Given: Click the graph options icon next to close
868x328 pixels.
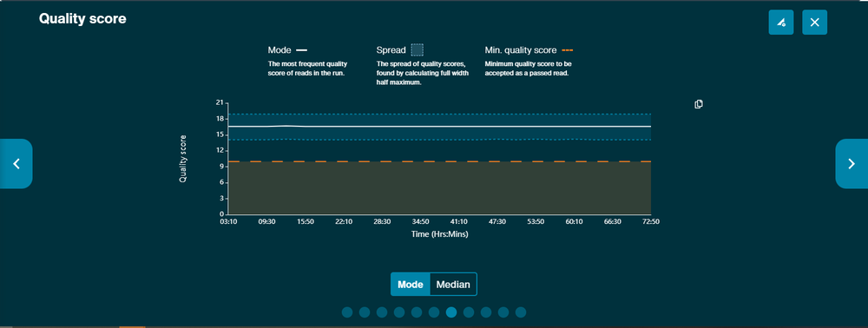Looking at the screenshot, I should pos(781,22).
